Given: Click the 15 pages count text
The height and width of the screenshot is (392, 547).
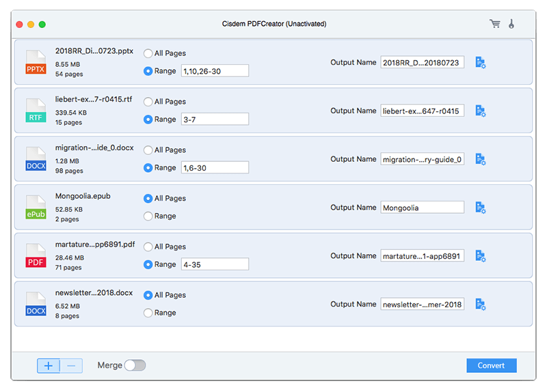Looking at the screenshot, I should (x=69, y=123).
